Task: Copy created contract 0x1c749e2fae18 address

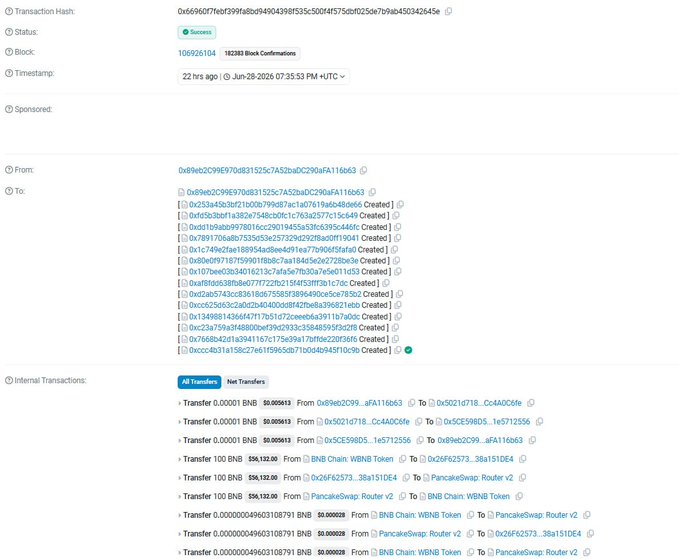Action: [394, 249]
